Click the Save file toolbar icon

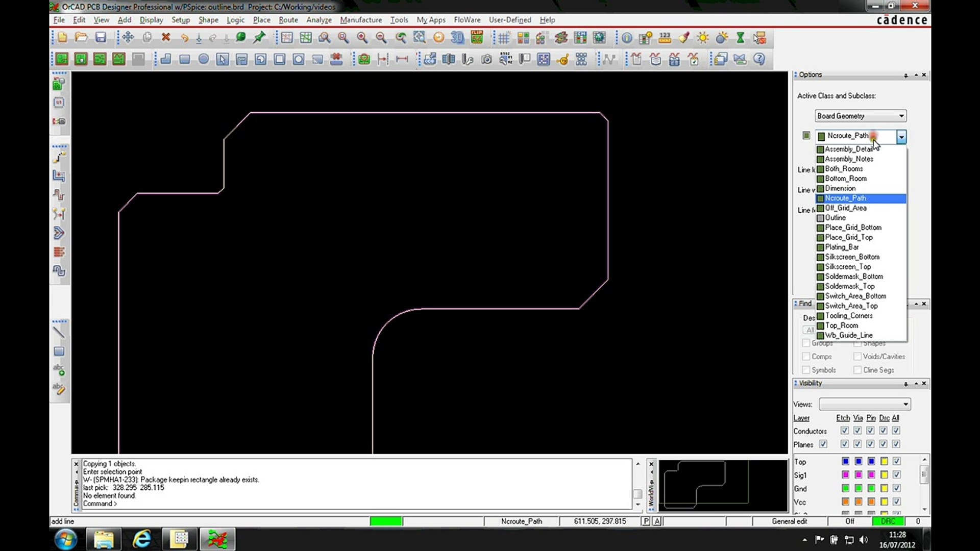101,37
